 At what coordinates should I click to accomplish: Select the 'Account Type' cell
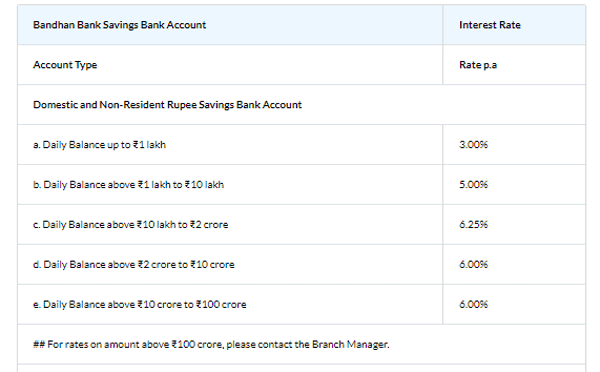click(230, 65)
